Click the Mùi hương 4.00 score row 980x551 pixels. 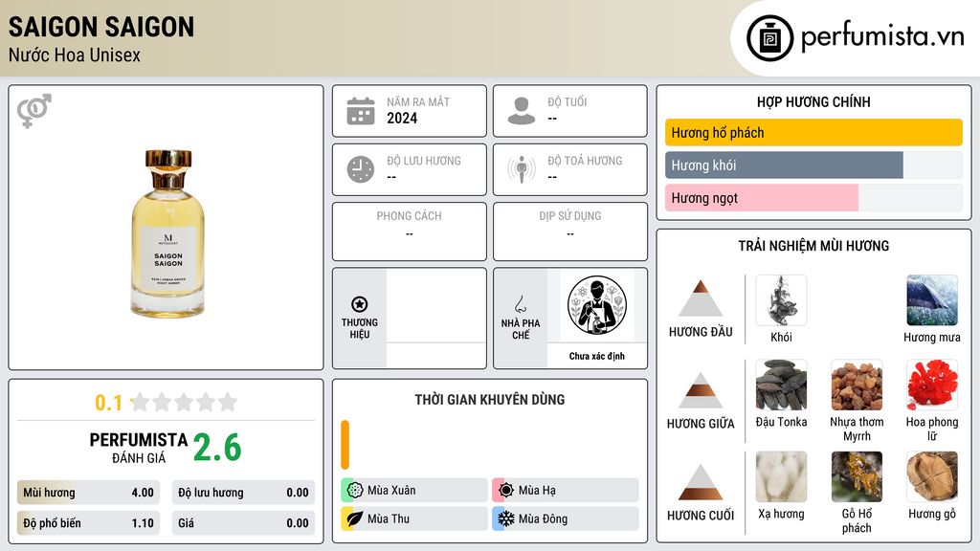tap(88, 493)
